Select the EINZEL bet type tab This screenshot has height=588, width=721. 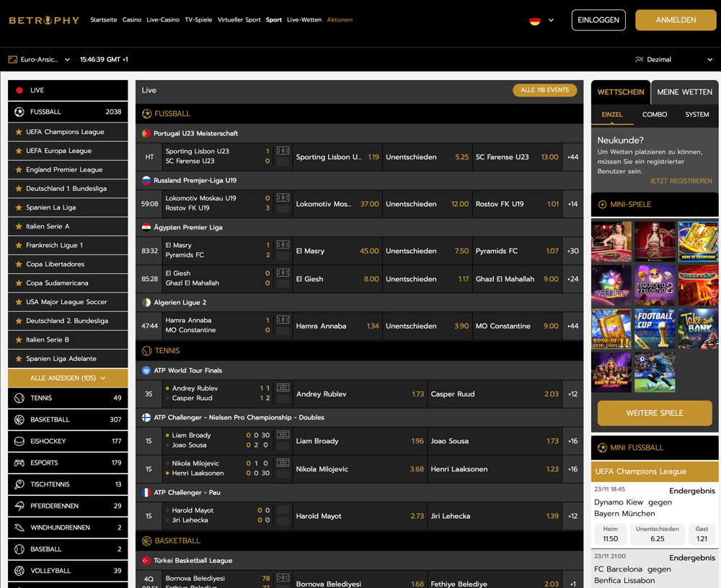(x=611, y=115)
